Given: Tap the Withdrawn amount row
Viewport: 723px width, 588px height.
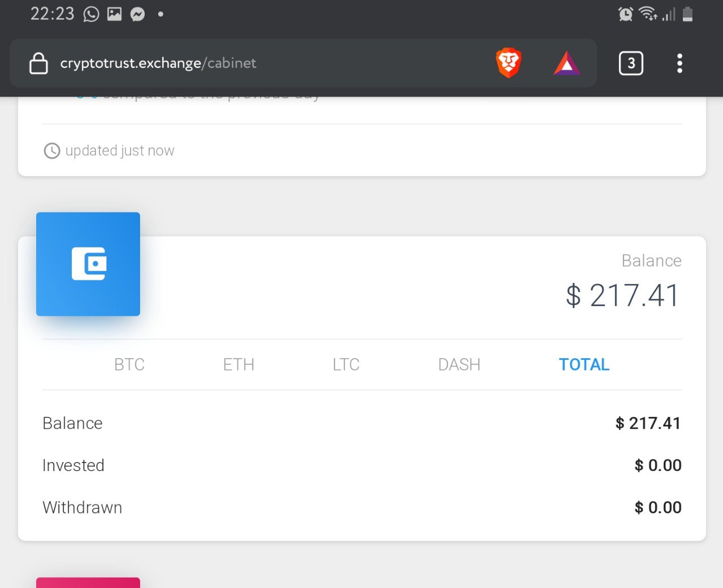Looking at the screenshot, I should pos(361,507).
